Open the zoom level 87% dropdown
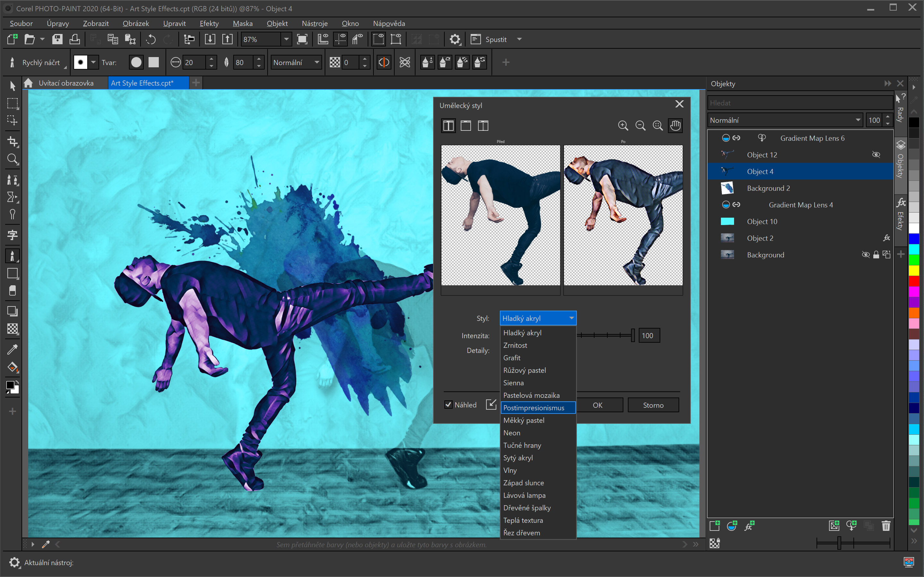Viewport: 924px width, 577px height. pyautogui.click(x=286, y=39)
